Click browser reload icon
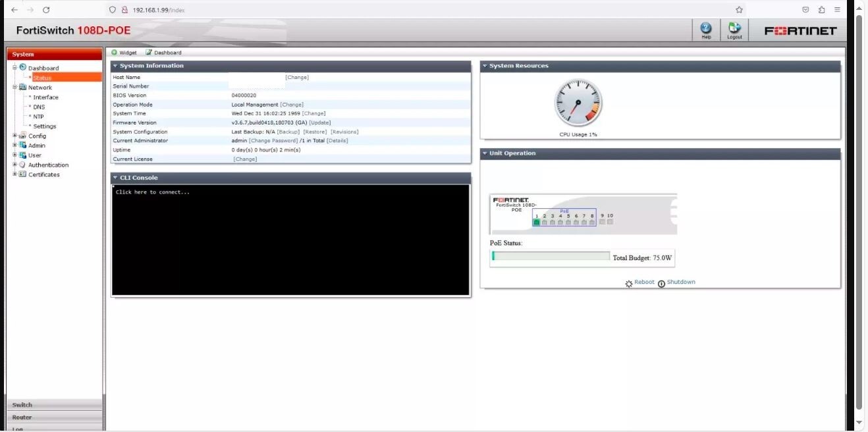This screenshot has height=432, width=868. coord(46,10)
